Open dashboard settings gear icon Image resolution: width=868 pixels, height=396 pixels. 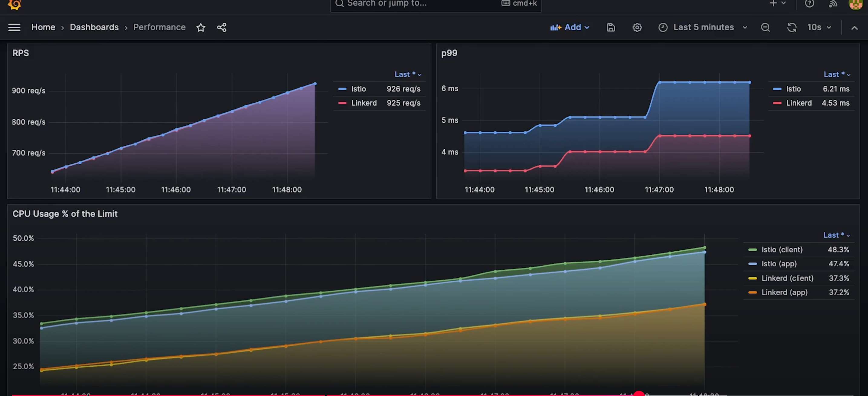pos(637,27)
